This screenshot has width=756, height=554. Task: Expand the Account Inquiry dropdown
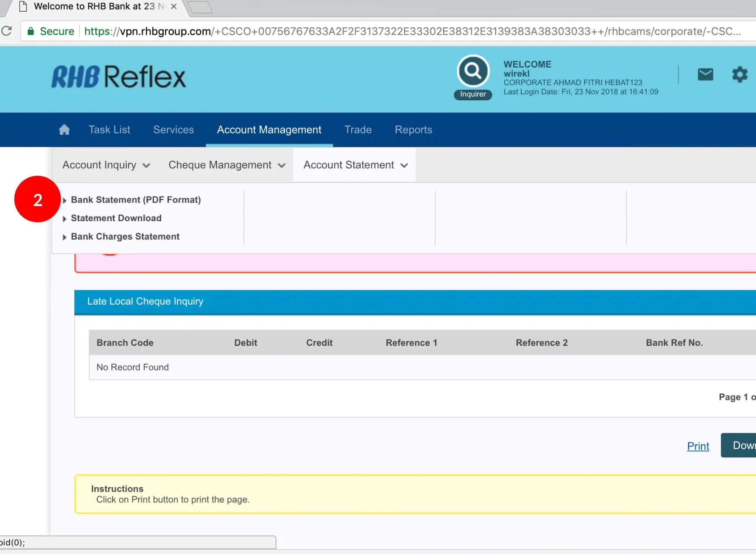pos(106,165)
